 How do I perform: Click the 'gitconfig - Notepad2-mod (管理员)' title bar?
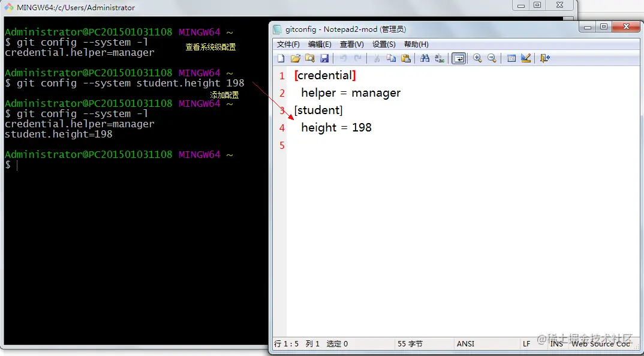345,29
